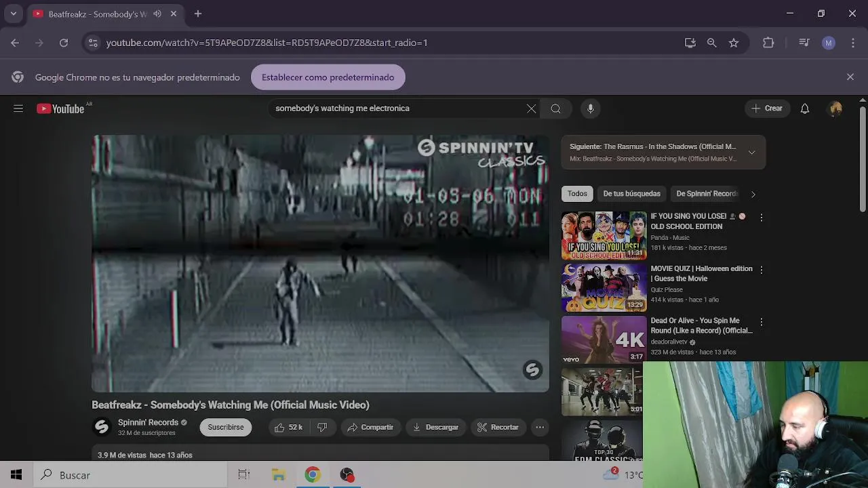Open the MOVIE QUIZ Halloween edition title

pyautogui.click(x=701, y=274)
